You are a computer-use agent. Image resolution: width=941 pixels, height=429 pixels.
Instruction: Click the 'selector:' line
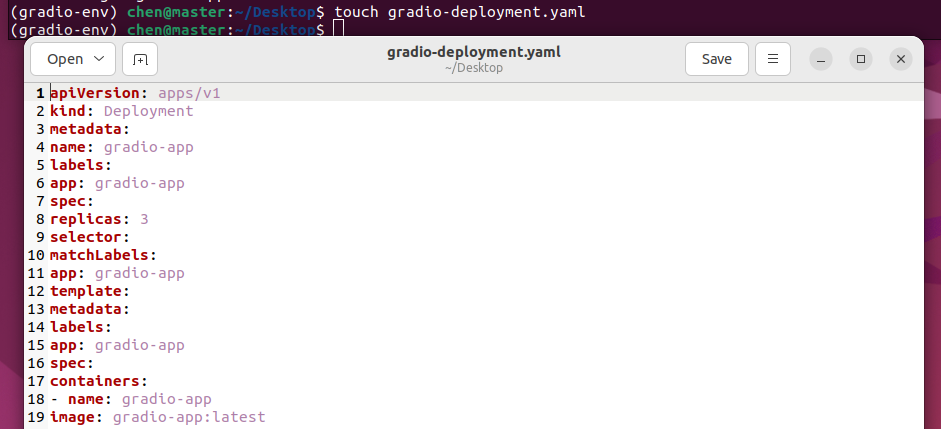click(x=90, y=237)
